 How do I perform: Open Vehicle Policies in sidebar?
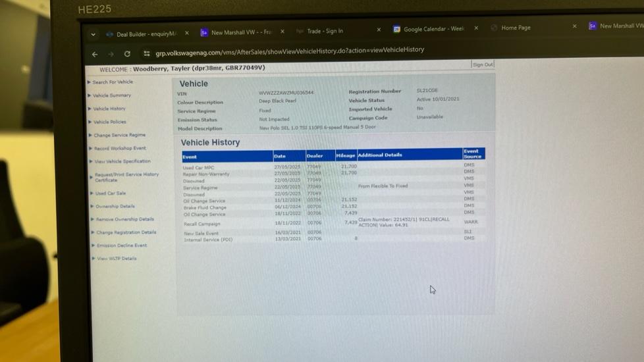coord(110,122)
